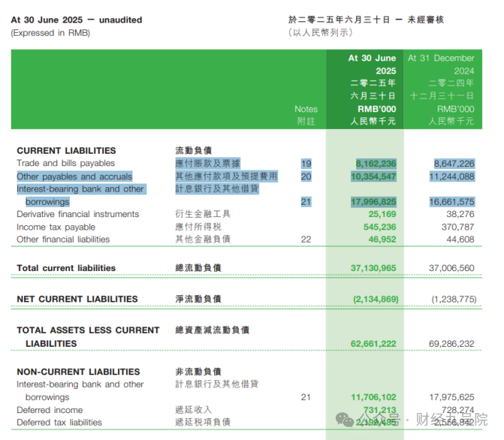
Task: Select the 2024 value 17,975,625
Action: [452, 397]
